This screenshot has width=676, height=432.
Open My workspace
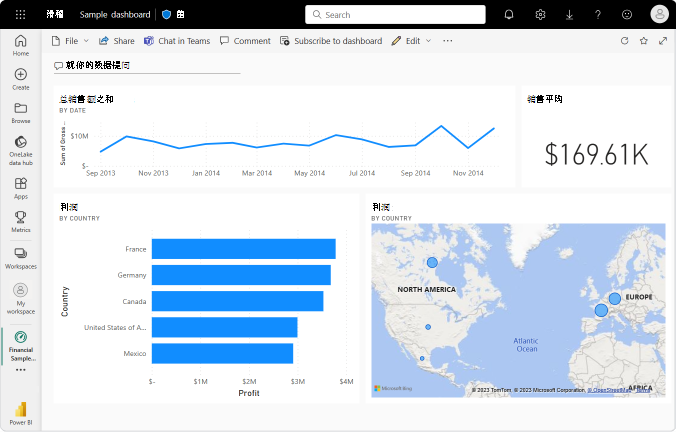tap(21, 298)
